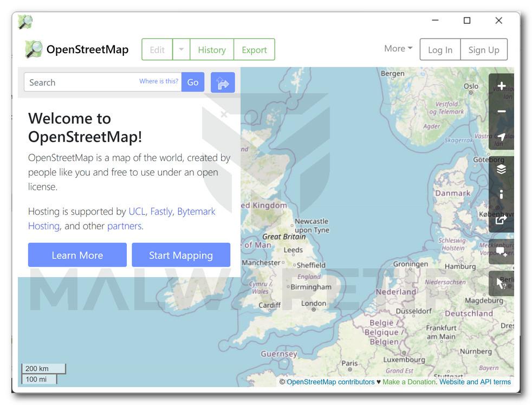
Task: Click the 200 km scale bar
Action: tap(43, 368)
